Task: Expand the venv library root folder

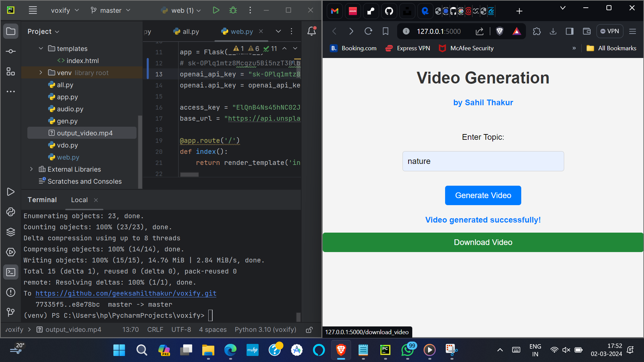Action: click(41, 73)
